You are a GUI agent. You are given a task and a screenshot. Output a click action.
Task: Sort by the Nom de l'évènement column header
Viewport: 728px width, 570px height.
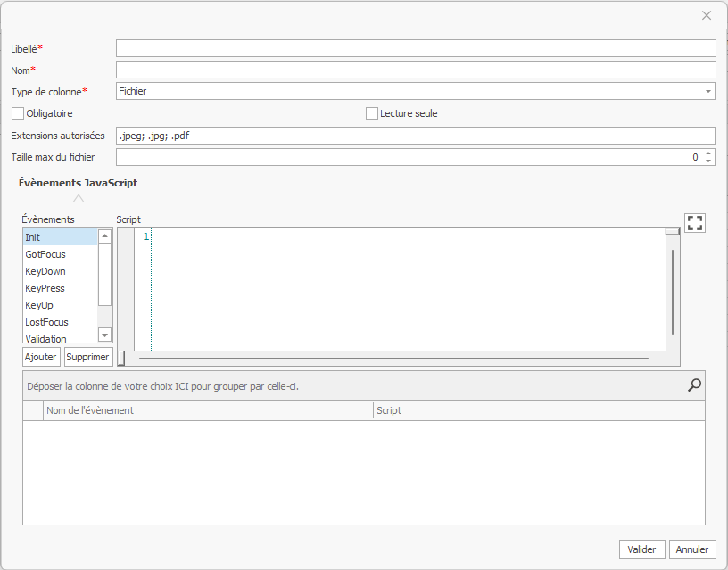tap(207, 410)
